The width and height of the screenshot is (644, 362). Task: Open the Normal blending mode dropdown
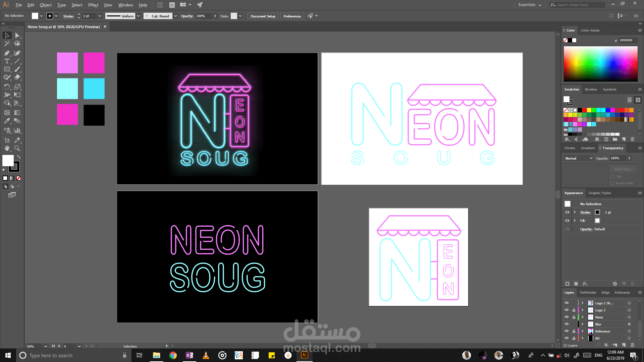tap(579, 158)
